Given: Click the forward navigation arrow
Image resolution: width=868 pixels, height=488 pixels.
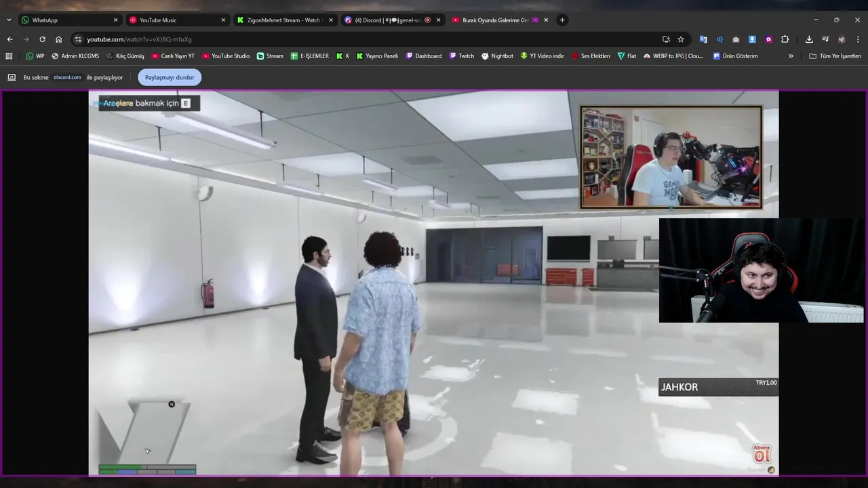Looking at the screenshot, I should pyautogui.click(x=26, y=39).
